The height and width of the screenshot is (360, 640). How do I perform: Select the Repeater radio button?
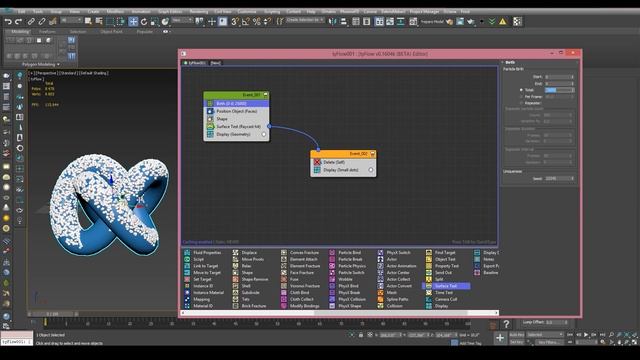tap(521, 103)
